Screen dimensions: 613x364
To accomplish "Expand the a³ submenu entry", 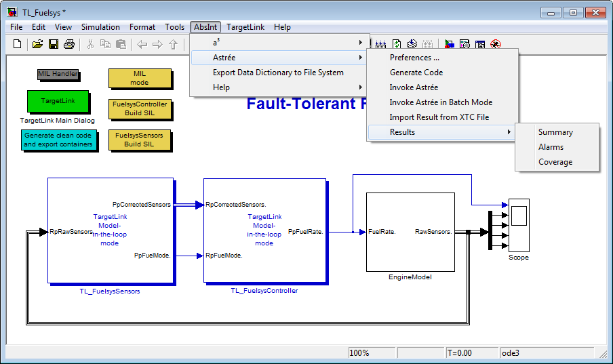I will 279,42.
